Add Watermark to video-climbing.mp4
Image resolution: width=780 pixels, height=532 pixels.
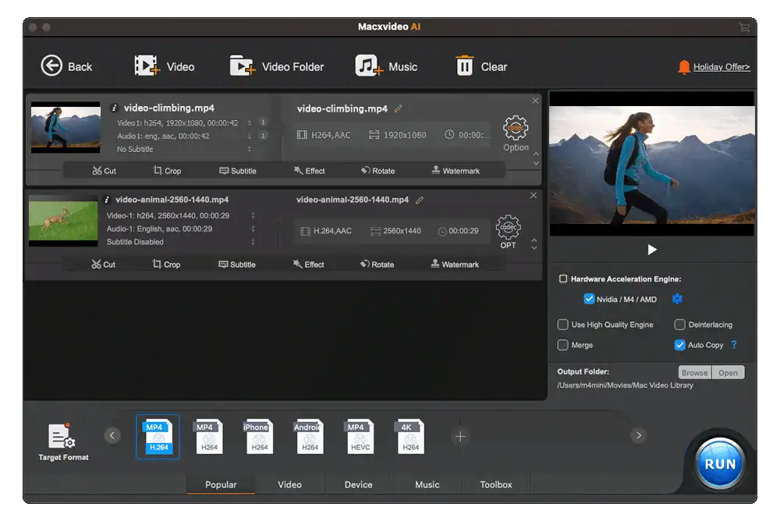pos(456,171)
